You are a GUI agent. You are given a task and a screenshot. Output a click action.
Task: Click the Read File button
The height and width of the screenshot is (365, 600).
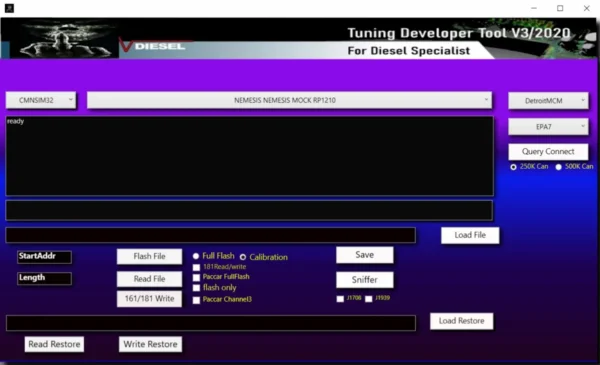coord(149,279)
